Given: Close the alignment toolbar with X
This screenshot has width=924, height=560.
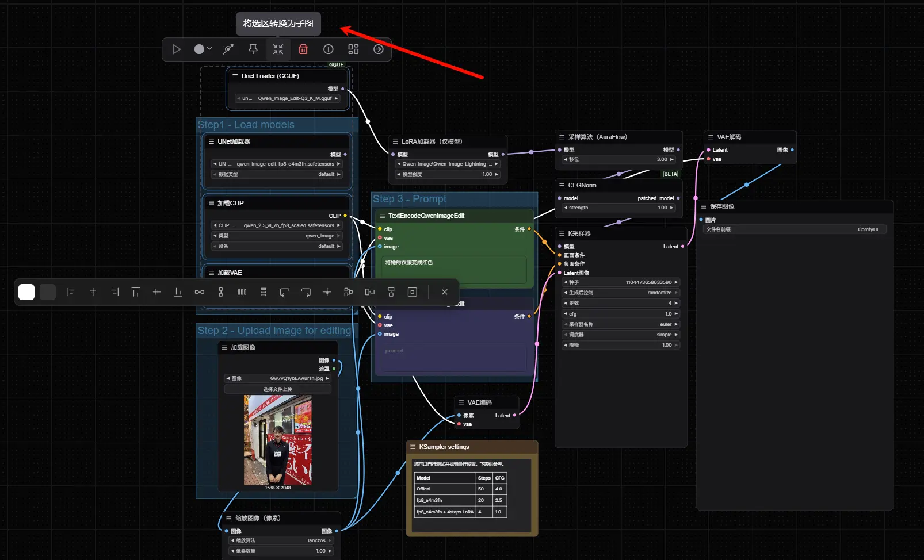Looking at the screenshot, I should coord(444,292).
